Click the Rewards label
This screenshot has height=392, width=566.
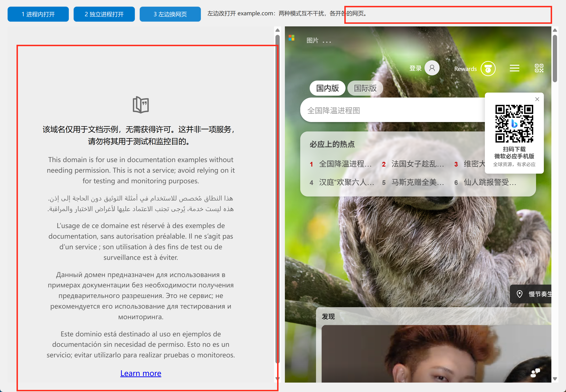click(x=465, y=69)
